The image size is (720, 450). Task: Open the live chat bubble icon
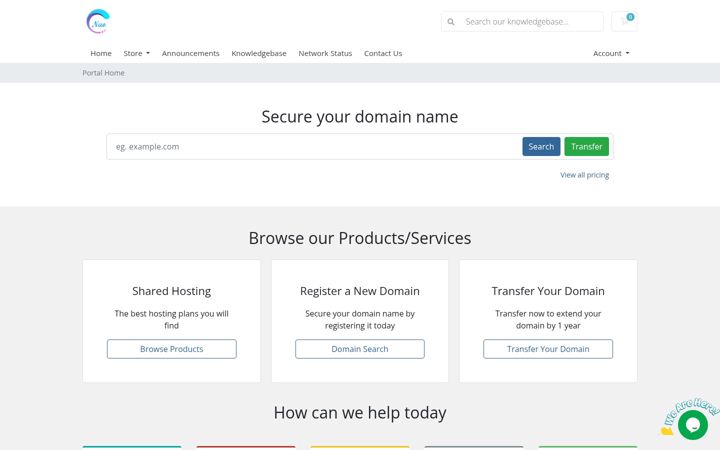click(x=692, y=425)
